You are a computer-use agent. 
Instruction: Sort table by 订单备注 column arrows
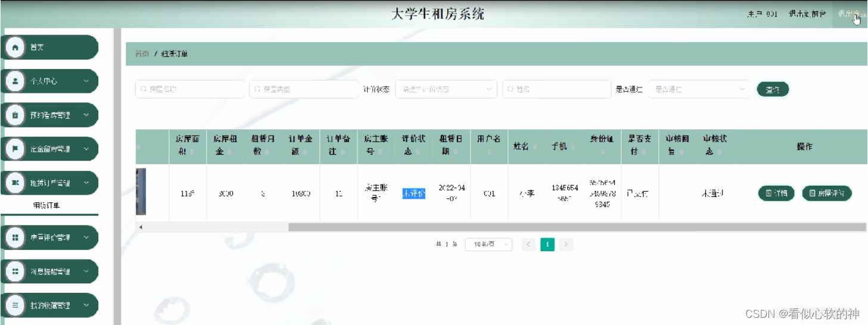point(343,152)
